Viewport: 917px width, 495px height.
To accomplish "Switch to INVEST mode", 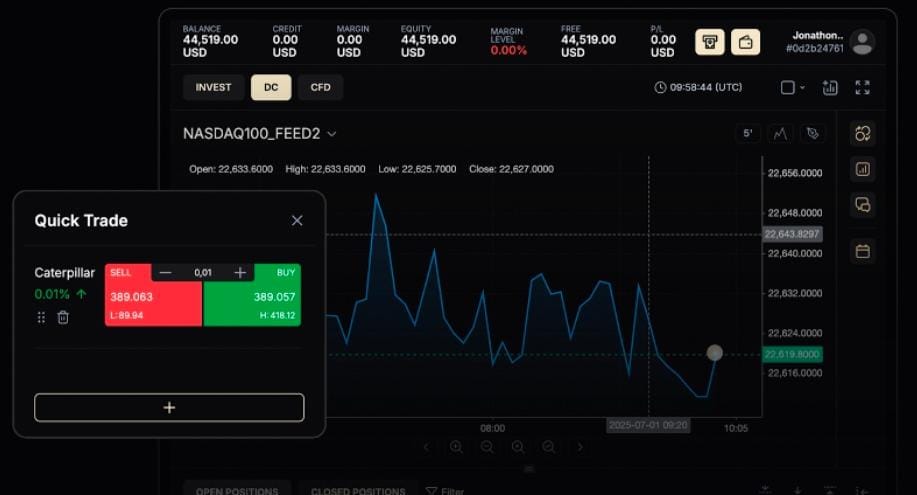I will [x=213, y=88].
